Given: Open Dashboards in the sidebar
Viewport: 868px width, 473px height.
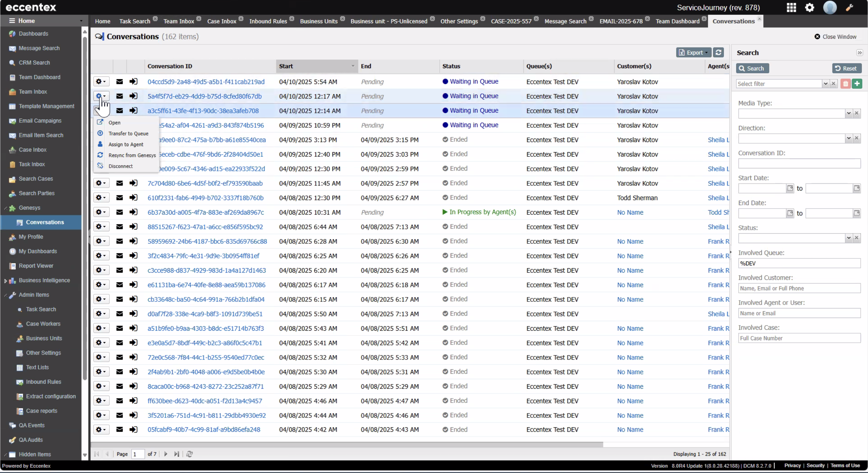Looking at the screenshot, I should point(33,34).
